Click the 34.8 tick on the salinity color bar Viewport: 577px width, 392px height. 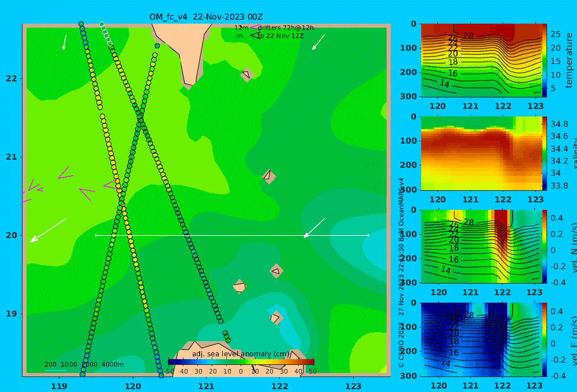(x=559, y=124)
